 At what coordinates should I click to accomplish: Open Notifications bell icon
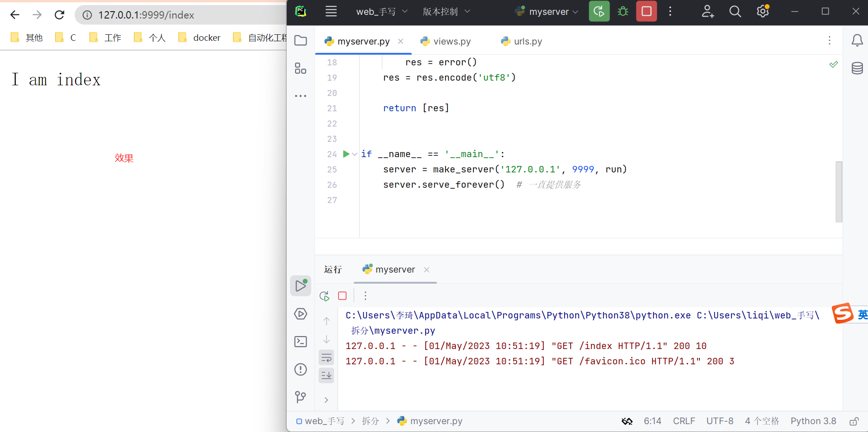coord(857,41)
